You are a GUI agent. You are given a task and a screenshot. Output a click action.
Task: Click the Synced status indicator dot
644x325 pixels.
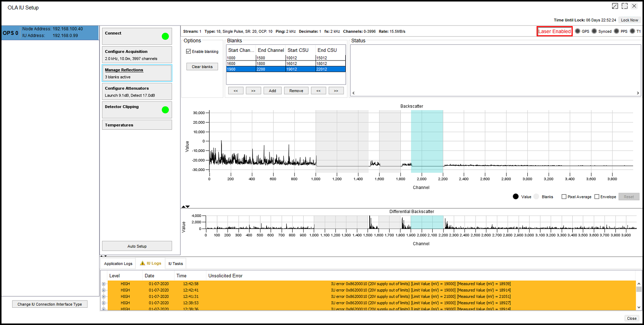[594, 31]
